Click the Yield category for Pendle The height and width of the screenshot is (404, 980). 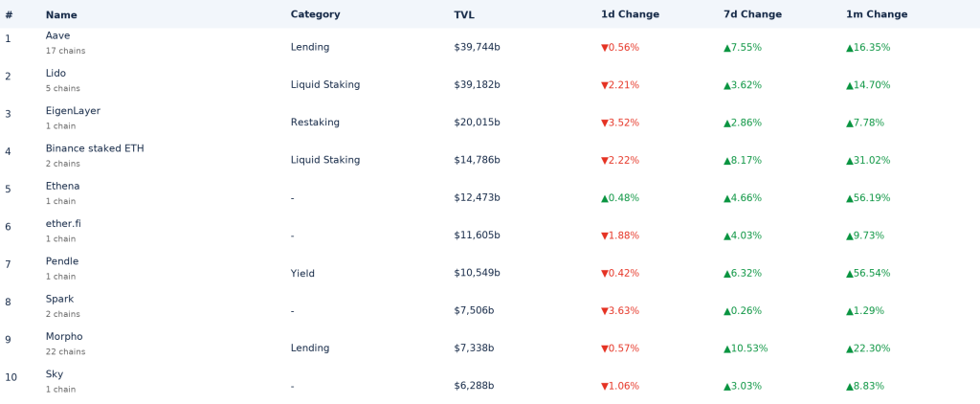302,273
